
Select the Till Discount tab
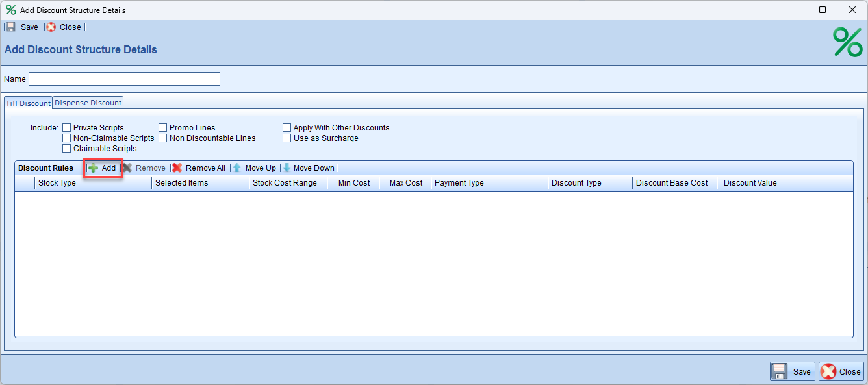tap(28, 103)
